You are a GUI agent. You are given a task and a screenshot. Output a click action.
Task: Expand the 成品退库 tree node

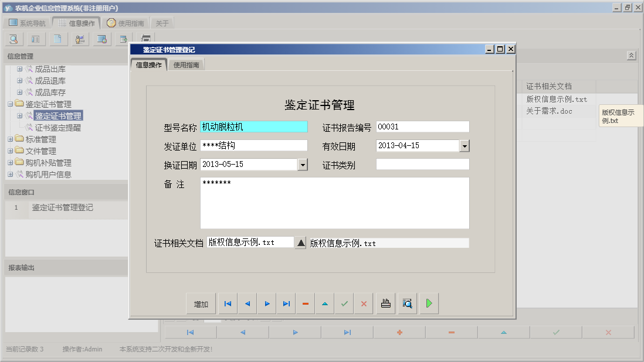[19, 81]
